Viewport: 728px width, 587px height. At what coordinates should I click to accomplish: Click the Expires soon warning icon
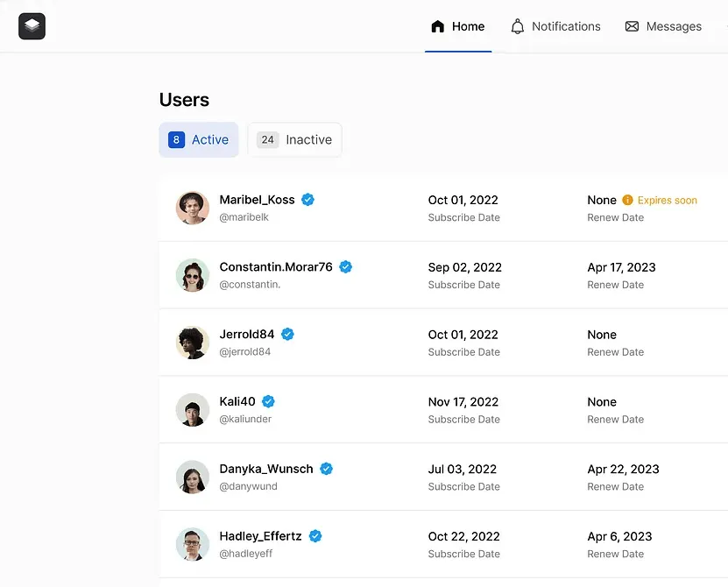click(627, 200)
